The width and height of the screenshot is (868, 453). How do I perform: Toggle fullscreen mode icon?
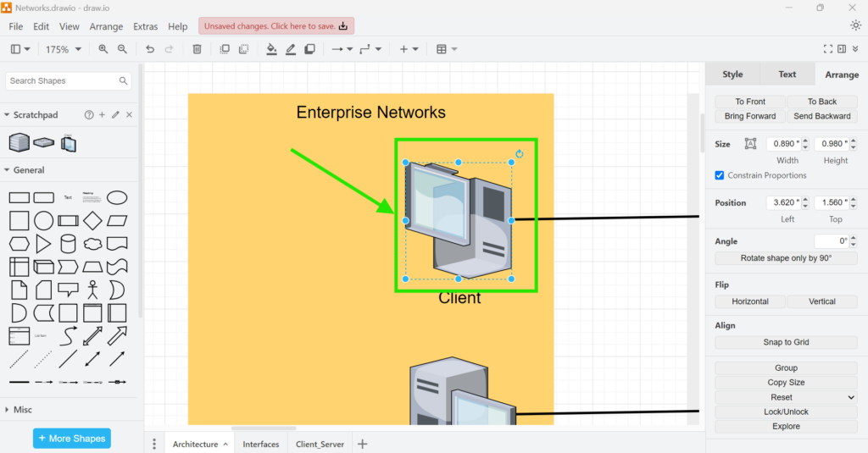827,49
